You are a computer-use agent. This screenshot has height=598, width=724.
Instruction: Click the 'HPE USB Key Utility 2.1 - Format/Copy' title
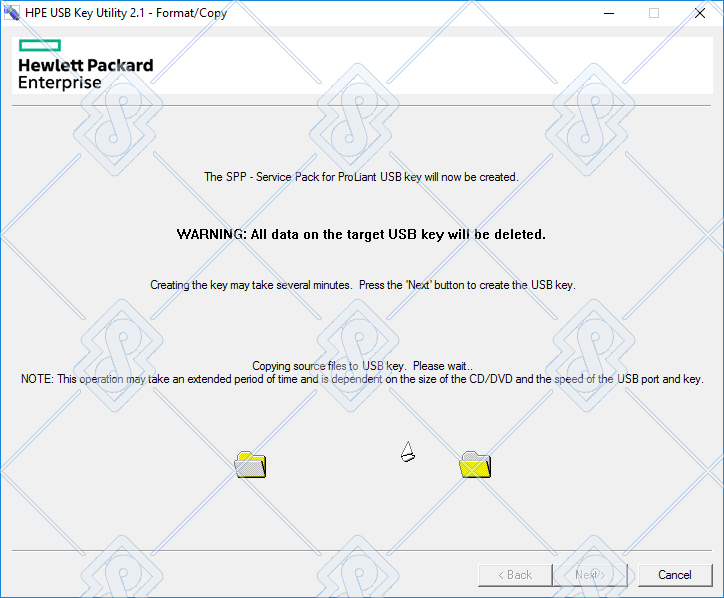[x=126, y=13]
